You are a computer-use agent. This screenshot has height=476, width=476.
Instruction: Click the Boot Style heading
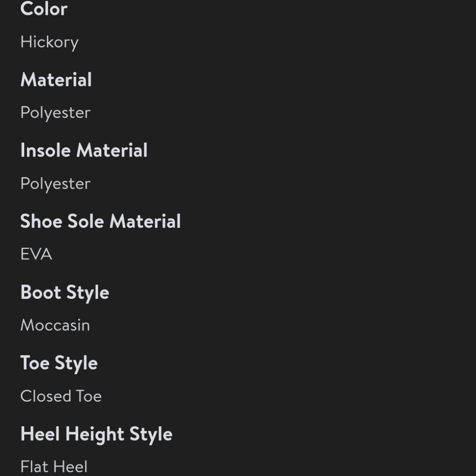point(65,293)
